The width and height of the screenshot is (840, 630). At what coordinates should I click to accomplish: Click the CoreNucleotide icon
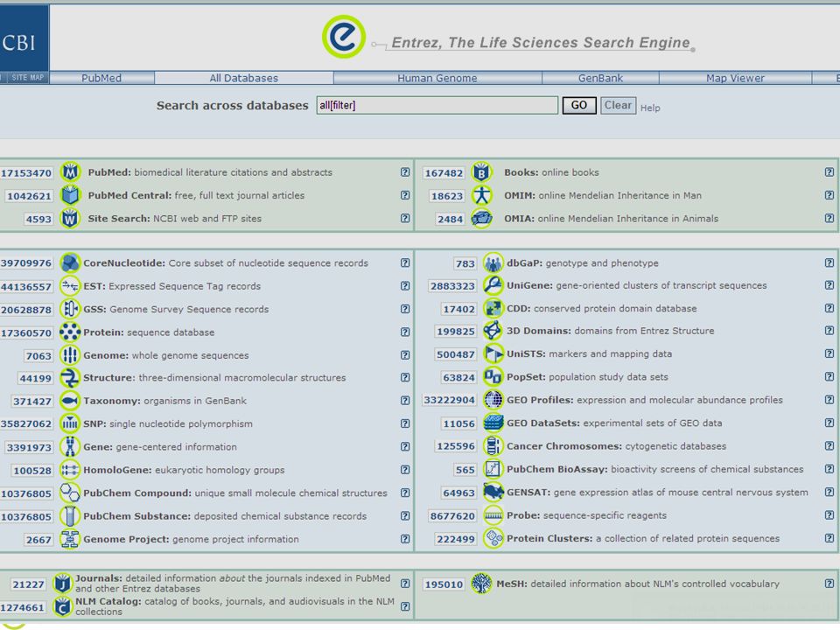(70, 263)
